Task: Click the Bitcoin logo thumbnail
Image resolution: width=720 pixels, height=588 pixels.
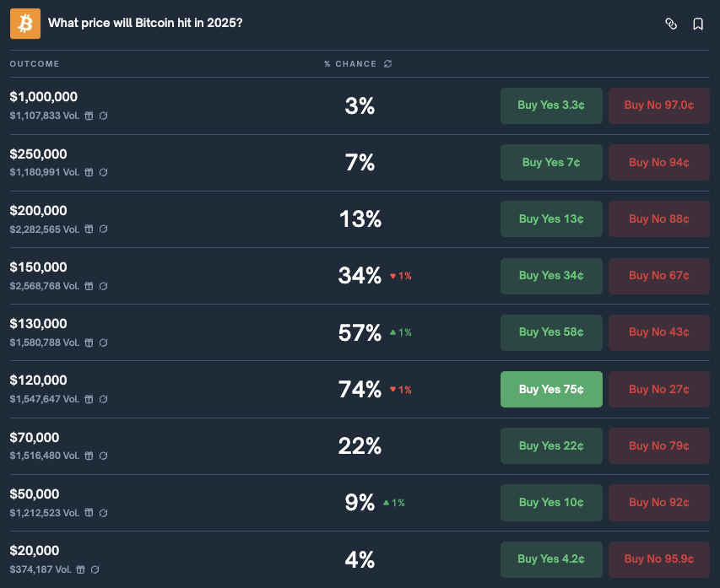Action: tap(25, 24)
